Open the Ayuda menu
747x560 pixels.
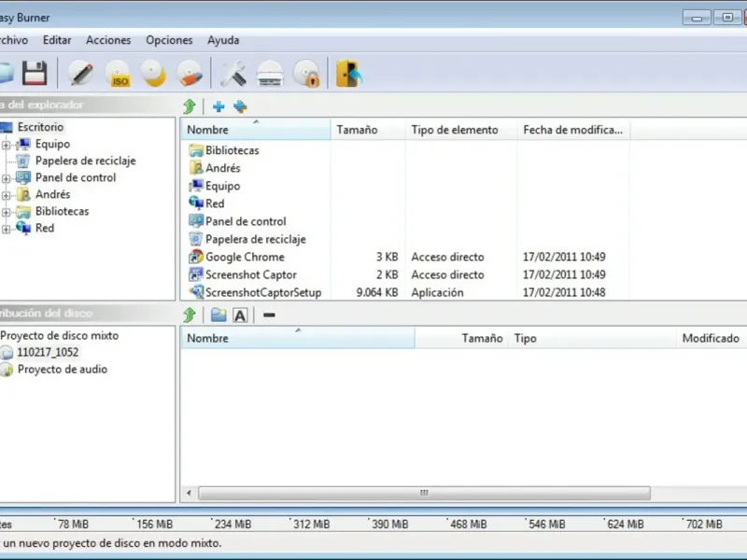point(223,40)
